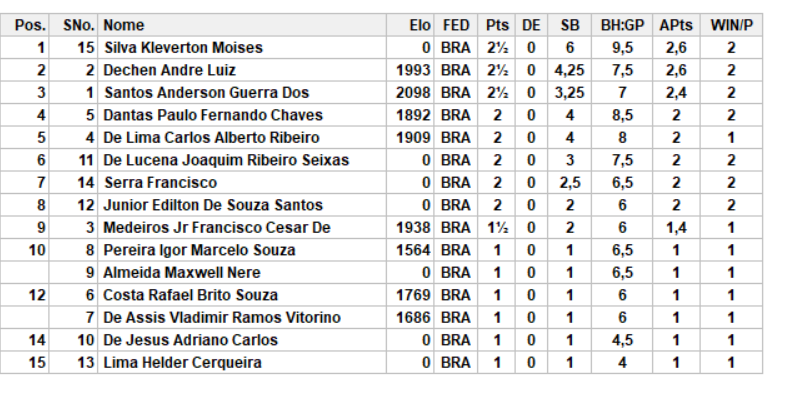Select player Silva Kleverton Moises
The image size is (785, 396).
pyautogui.click(x=183, y=48)
